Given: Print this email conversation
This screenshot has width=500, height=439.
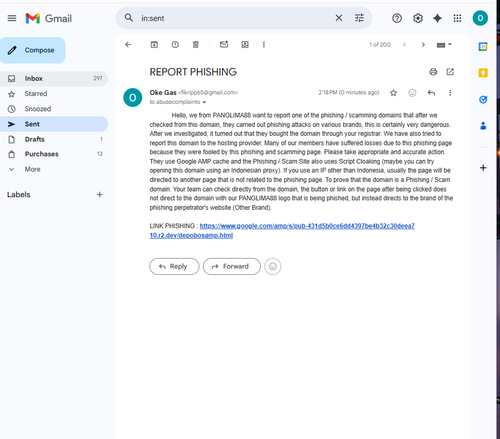Looking at the screenshot, I should coord(433,72).
